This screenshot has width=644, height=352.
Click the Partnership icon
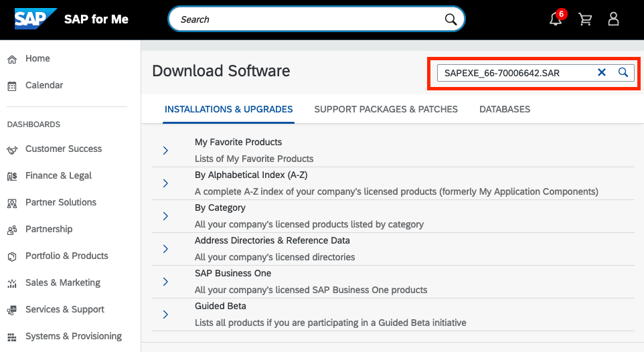coord(12,230)
